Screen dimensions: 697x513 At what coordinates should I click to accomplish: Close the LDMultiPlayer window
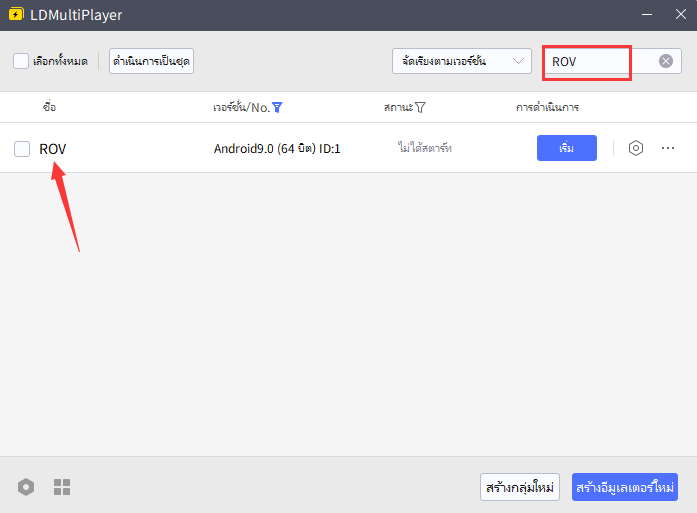click(x=681, y=15)
